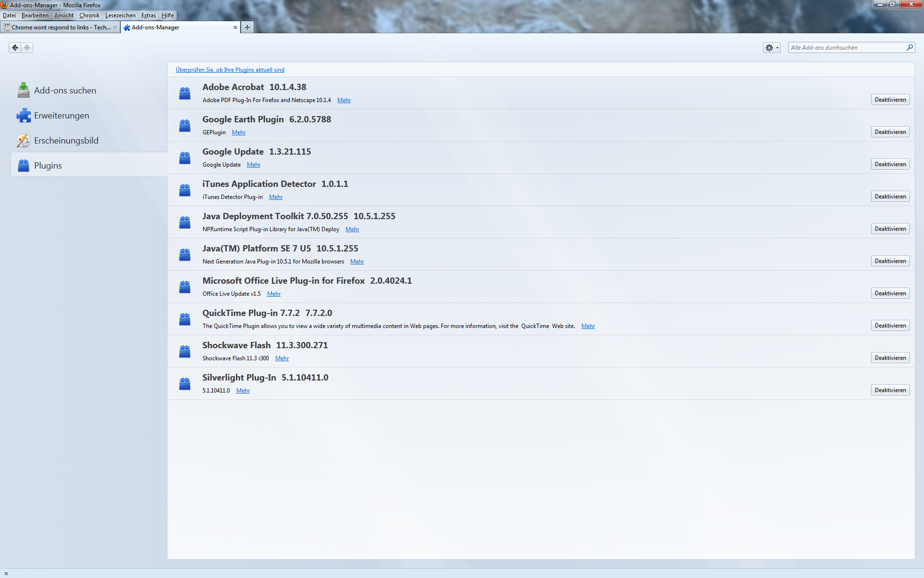
Task: Deactivate the QuickTime Plug-in
Action: point(890,326)
